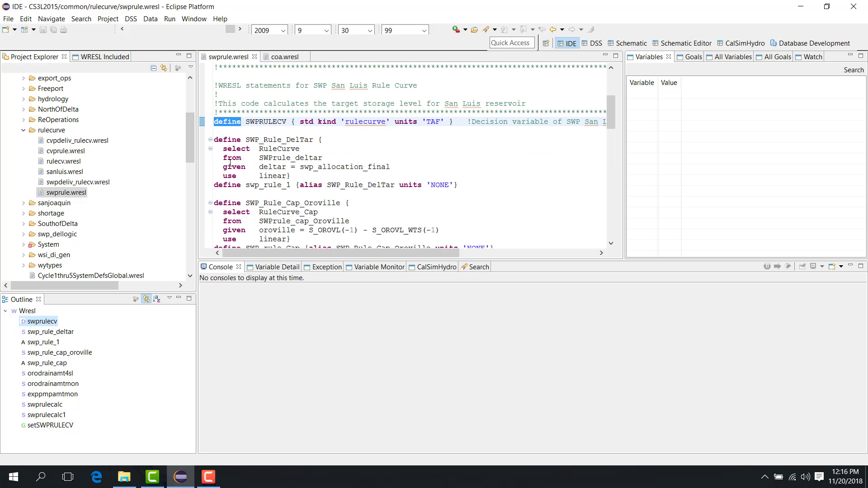Maximize the Variables panel
The width and height of the screenshot is (868, 488).
(861, 56)
